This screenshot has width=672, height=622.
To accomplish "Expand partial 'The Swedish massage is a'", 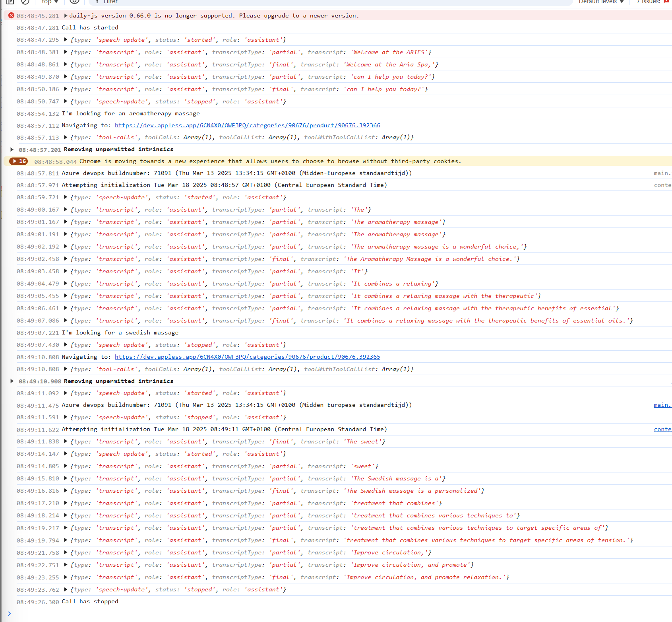I will pos(66,478).
